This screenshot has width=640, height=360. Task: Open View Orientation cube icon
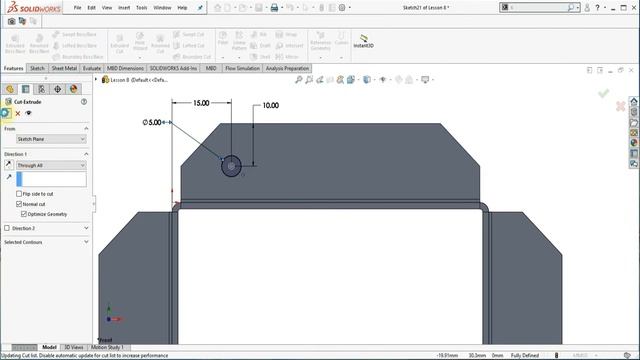(x=351, y=80)
